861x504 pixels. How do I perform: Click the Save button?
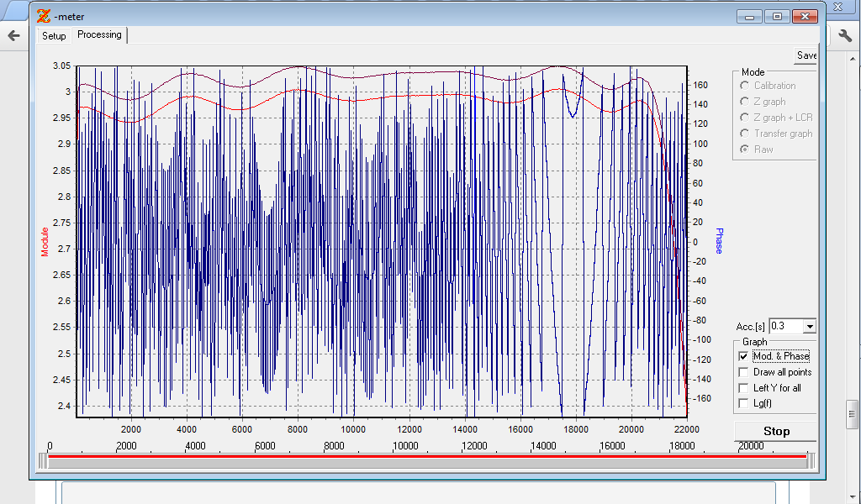806,55
